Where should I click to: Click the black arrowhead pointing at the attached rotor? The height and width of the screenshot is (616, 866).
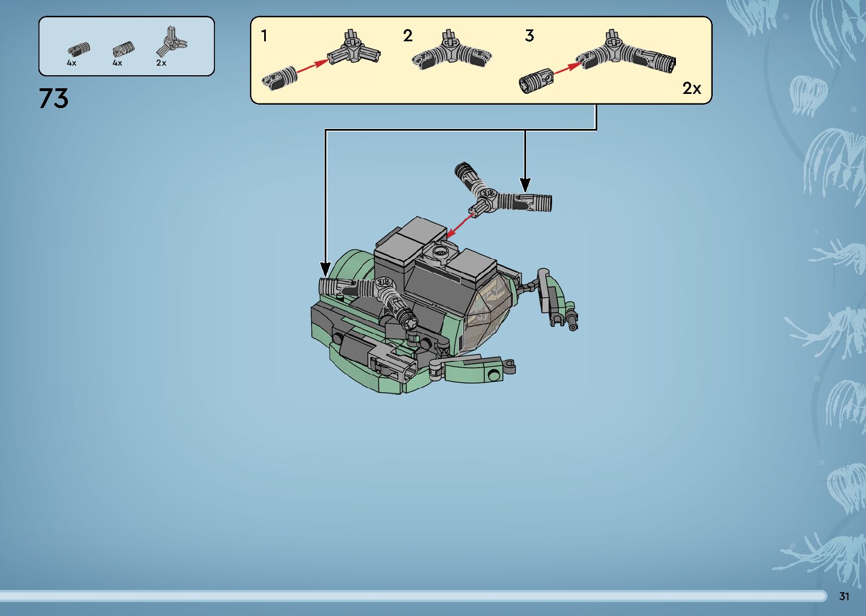click(x=325, y=268)
